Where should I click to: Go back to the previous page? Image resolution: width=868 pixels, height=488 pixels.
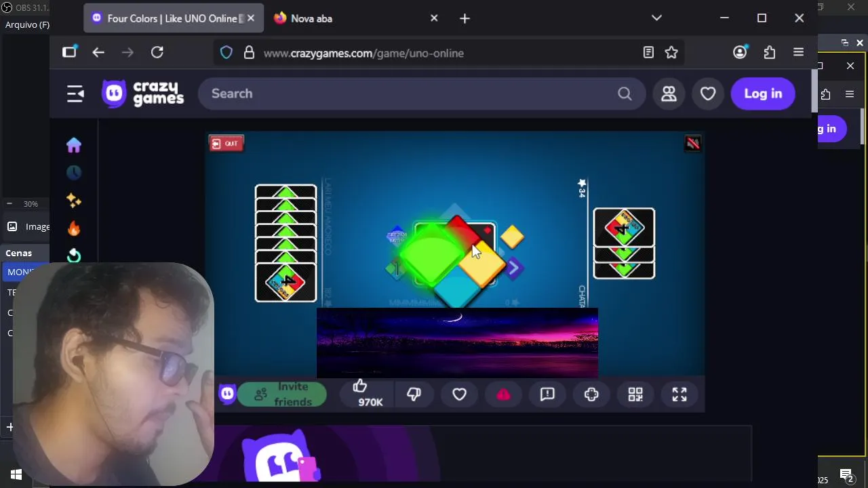(x=98, y=52)
